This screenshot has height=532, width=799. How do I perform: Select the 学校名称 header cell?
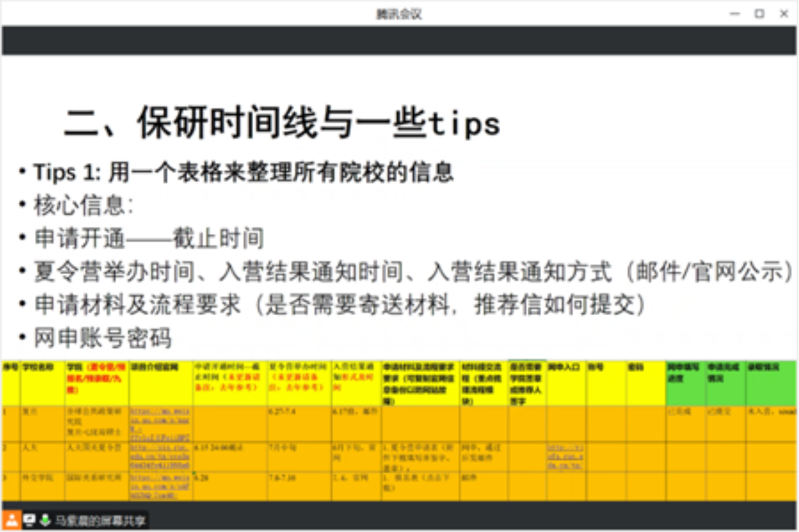(x=43, y=382)
